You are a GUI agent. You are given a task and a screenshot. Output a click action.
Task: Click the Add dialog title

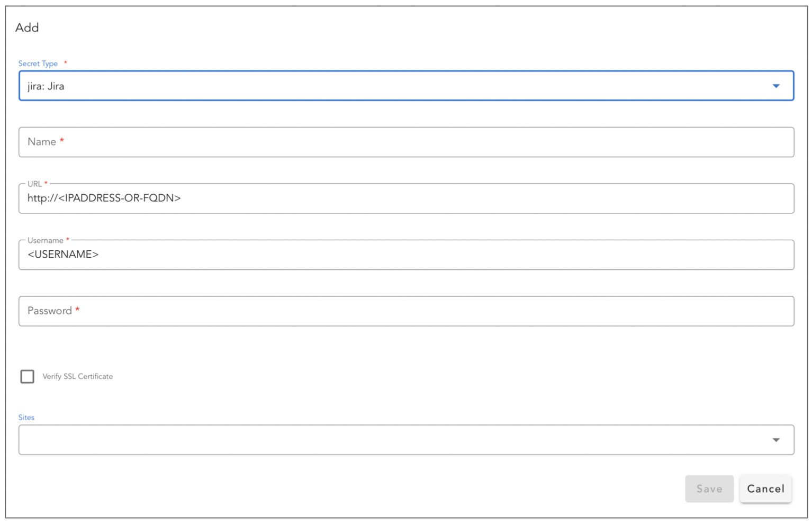click(27, 28)
